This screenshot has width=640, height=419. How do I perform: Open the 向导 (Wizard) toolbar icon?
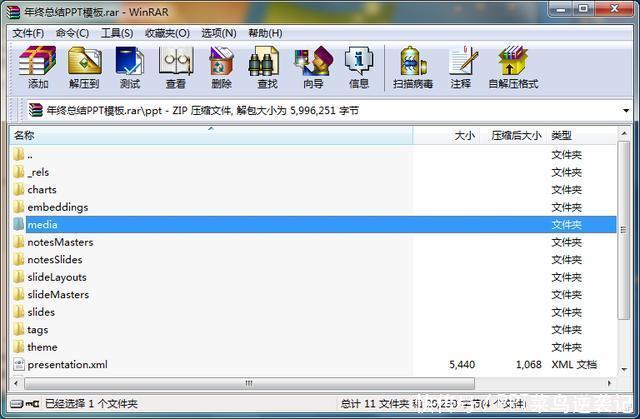tap(313, 61)
